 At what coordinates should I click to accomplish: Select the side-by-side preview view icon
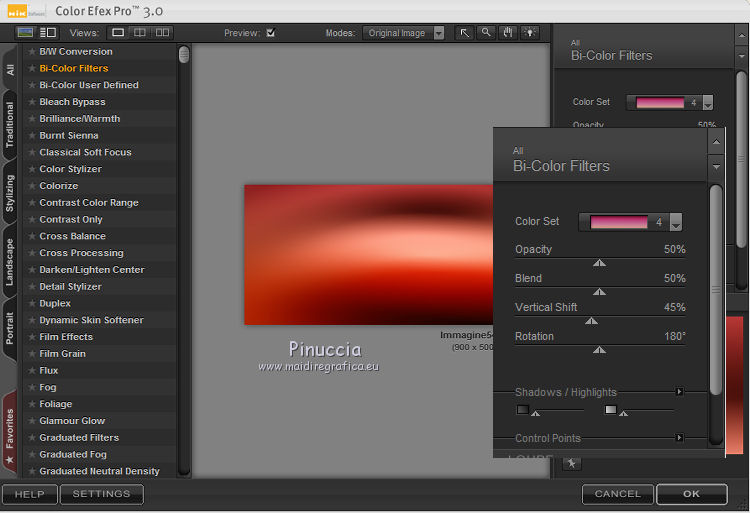pos(162,33)
